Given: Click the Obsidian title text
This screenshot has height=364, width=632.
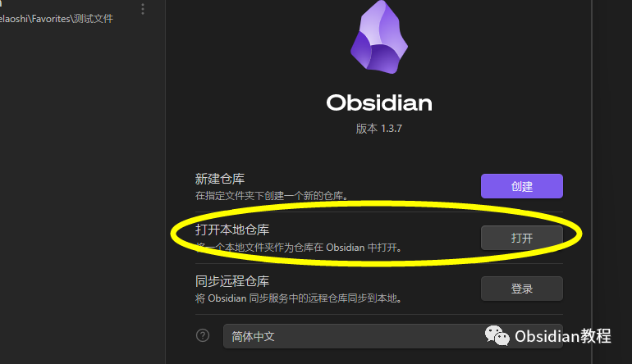Looking at the screenshot, I should [379, 103].
